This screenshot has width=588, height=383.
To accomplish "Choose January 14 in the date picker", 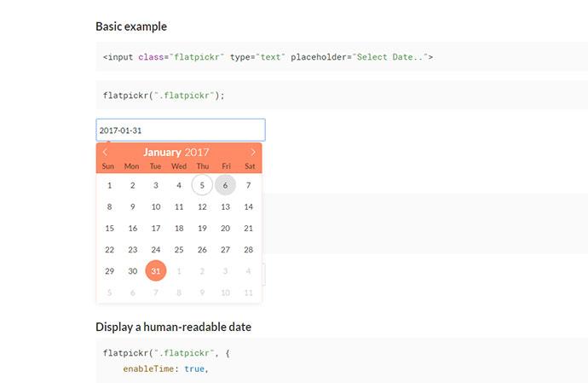I will (x=248, y=206).
